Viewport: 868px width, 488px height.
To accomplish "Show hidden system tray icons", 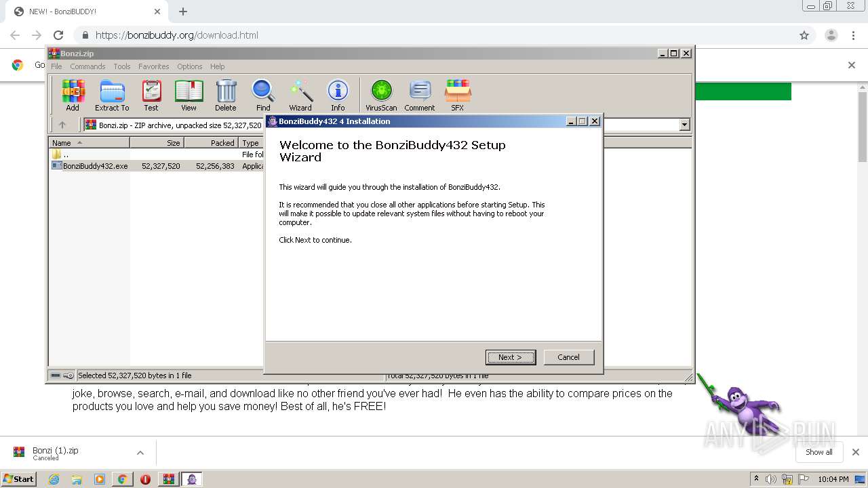I will pos(756,479).
